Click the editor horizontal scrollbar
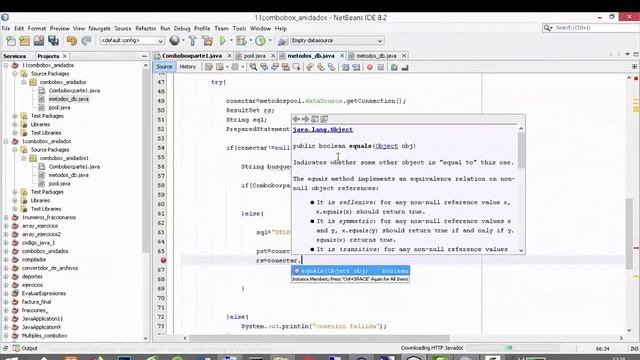The image size is (640, 360). (x=319, y=338)
